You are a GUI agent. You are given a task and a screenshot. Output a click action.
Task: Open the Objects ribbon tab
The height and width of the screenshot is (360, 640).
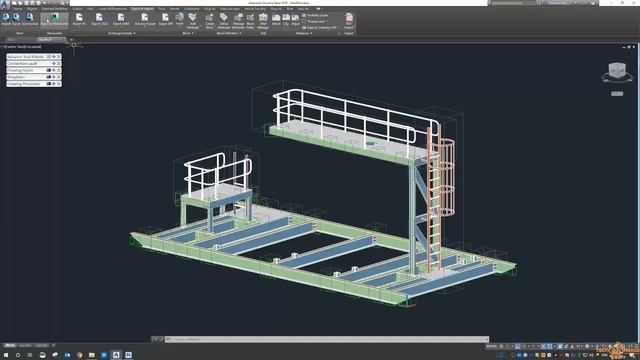point(31,9)
